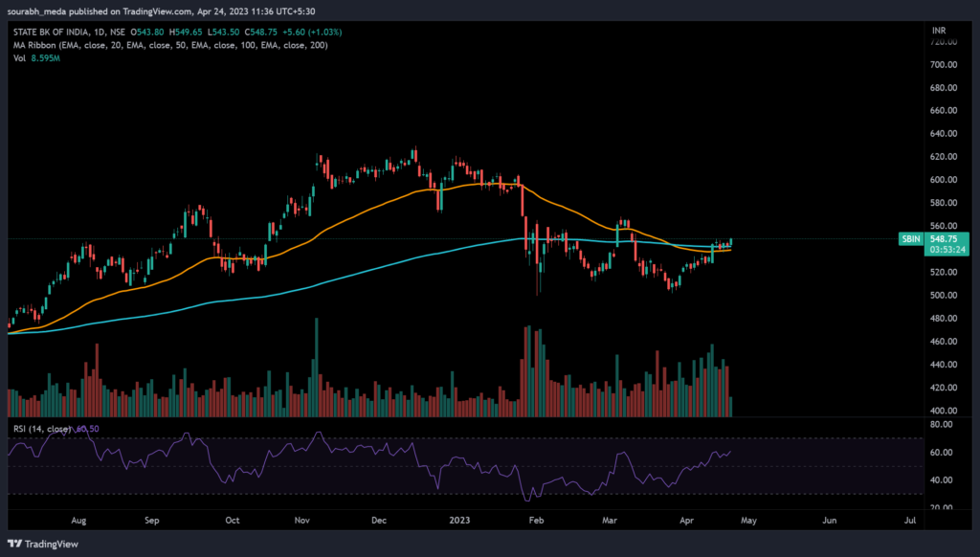Click the RSI 80.00 axis label
This screenshot has height=557, width=980.
[x=942, y=425]
